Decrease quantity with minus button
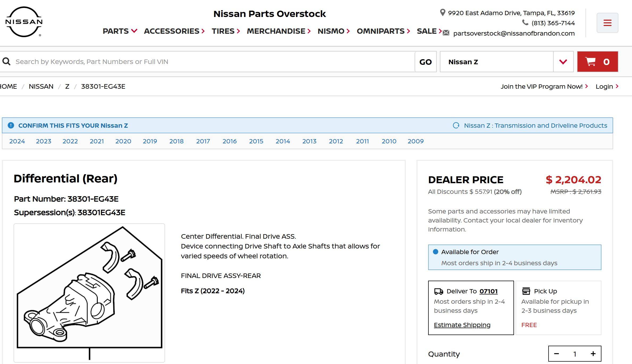The height and width of the screenshot is (364, 632). tap(557, 354)
